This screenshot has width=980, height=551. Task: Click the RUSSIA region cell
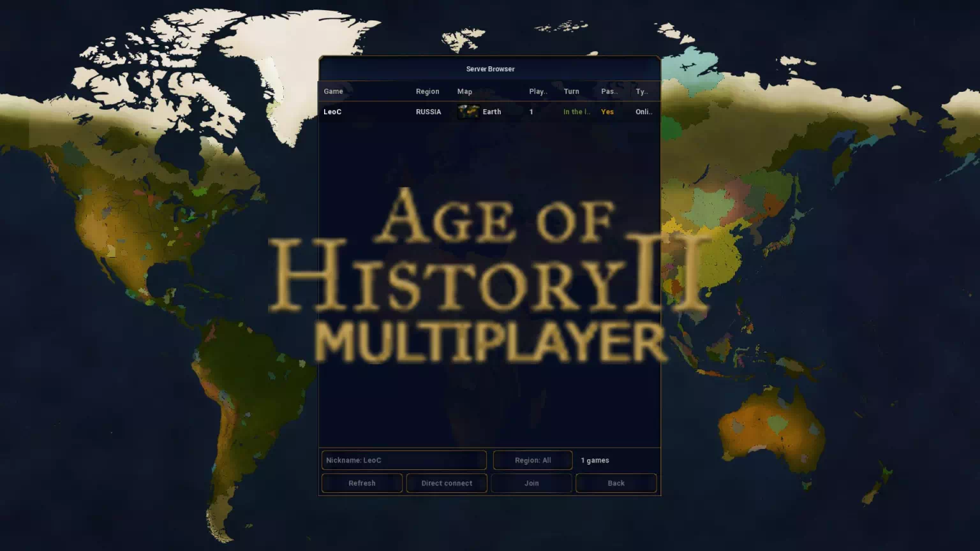(x=428, y=112)
